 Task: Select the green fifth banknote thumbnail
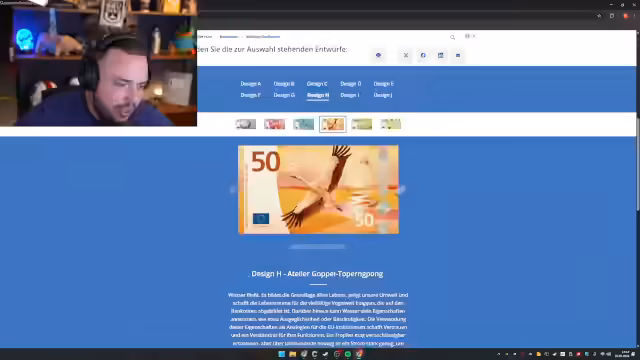click(362, 124)
